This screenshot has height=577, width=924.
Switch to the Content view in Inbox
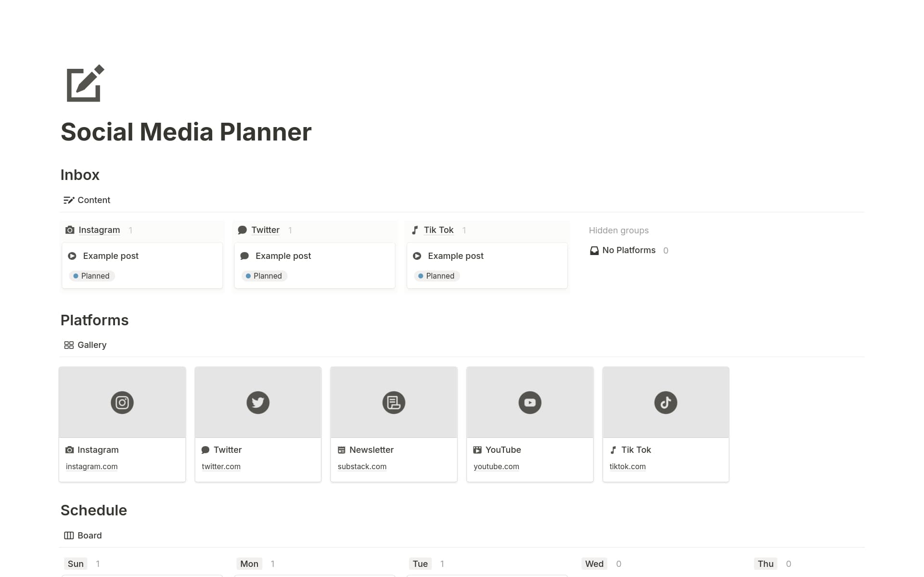(x=87, y=200)
